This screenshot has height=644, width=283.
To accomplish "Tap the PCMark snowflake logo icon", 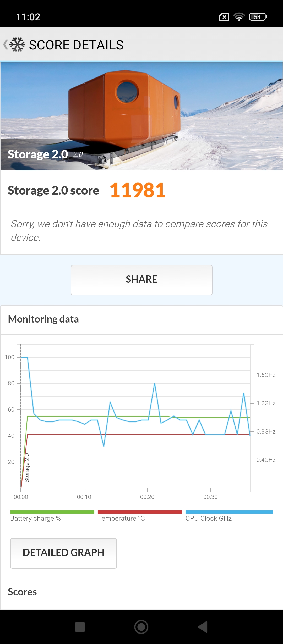I will [x=17, y=45].
